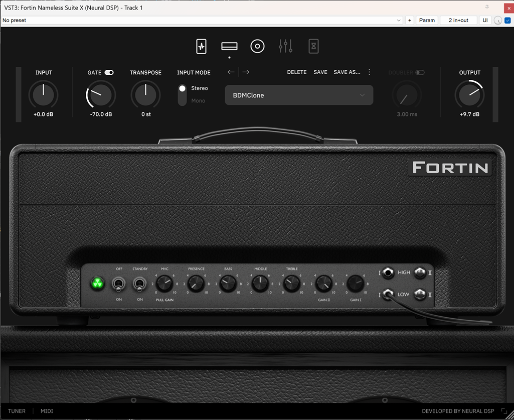The image size is (514, 420).
Task: Open the TUNER tab
Action: [x=17, y=411]
